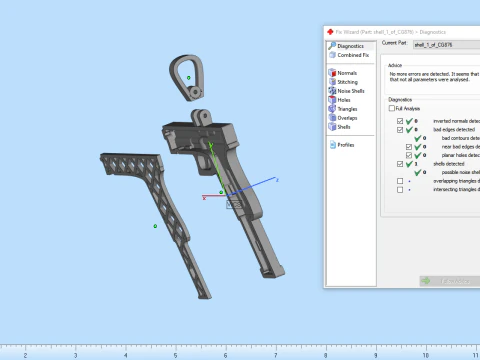The width and height of the screenshot is (480, 360).
Task: Open the Triangles fixing page
Action: [x=343, y=109]
